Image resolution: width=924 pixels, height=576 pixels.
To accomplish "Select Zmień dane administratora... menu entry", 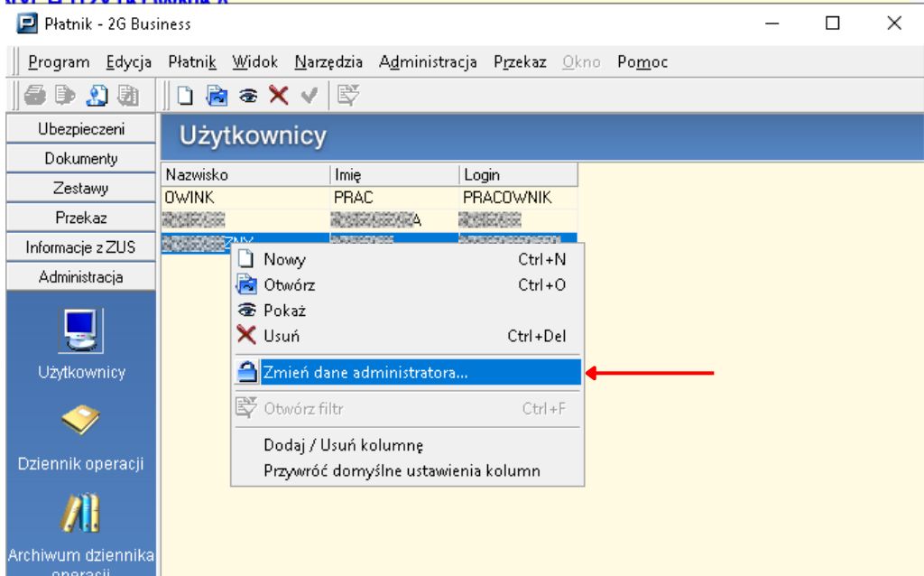I will (407, 372).
